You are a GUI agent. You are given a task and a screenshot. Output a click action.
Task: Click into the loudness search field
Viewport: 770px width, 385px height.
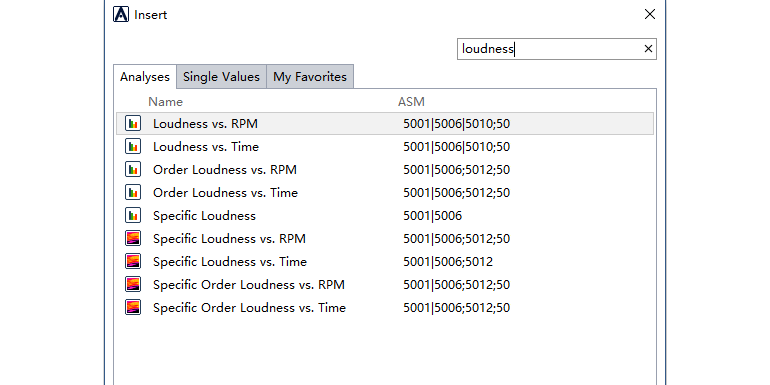pyautogui.click(x=550, y=49)
